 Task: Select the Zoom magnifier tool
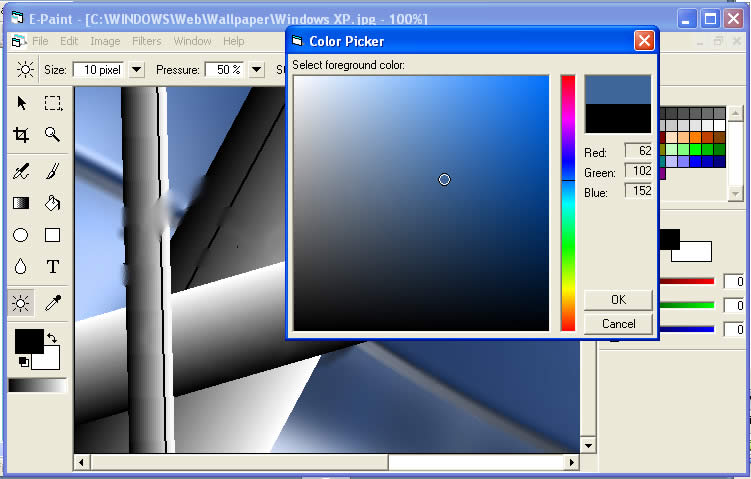[53, 135]
